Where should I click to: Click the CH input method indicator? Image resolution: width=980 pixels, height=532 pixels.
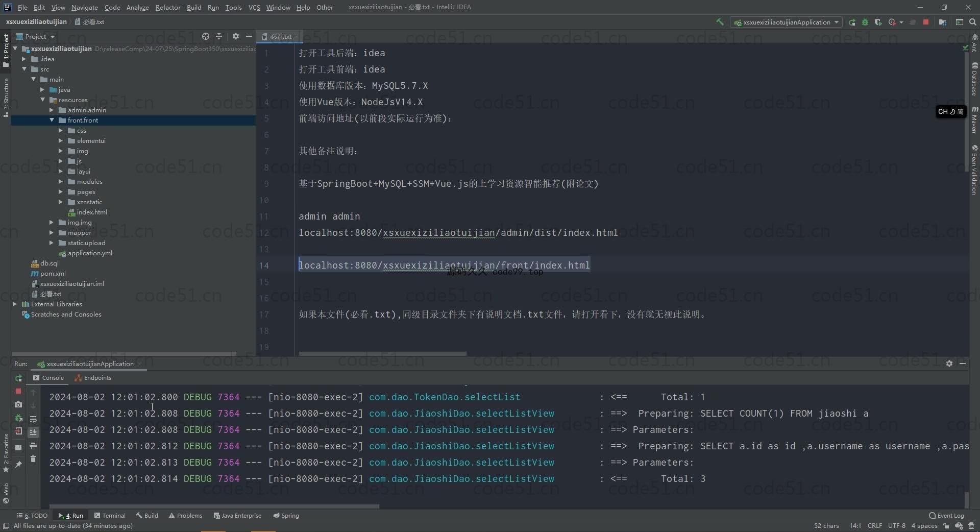950,111
